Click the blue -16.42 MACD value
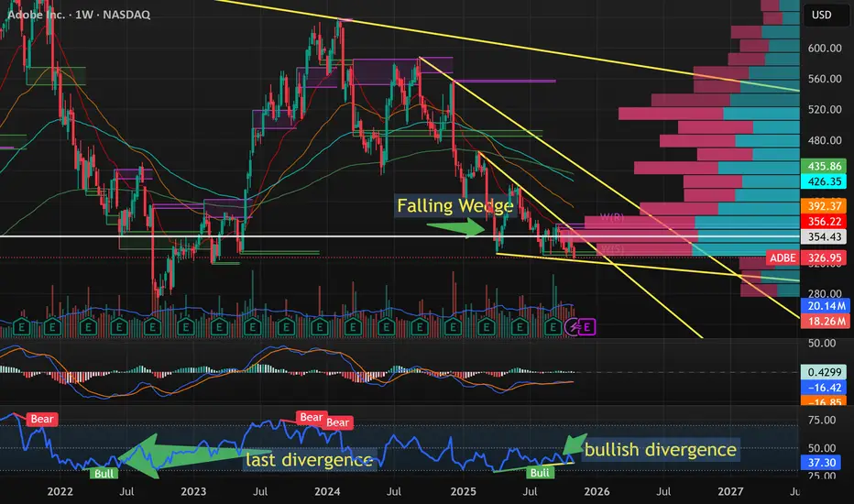The width and height of the screenshot is (854, 504). click(x=824, y=388)
